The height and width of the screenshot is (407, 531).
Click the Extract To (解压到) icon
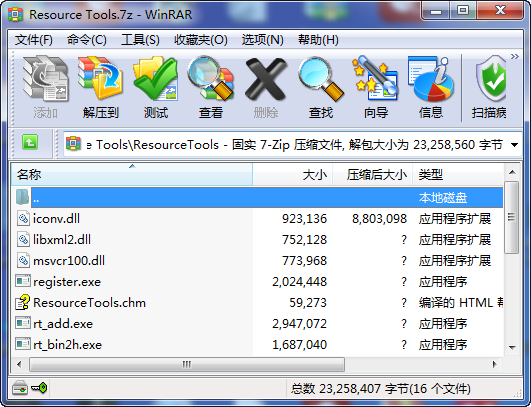[100, 79]
